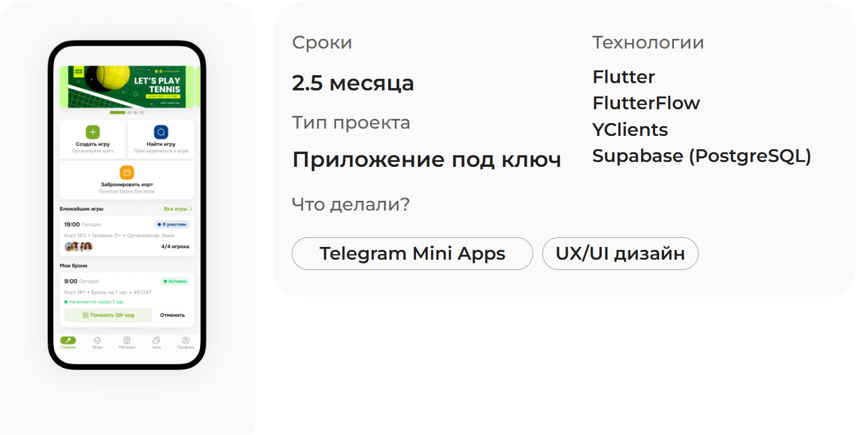
Task: Toggle the Я участник badge
Action: pyautogui.click(x=172, y=223)
